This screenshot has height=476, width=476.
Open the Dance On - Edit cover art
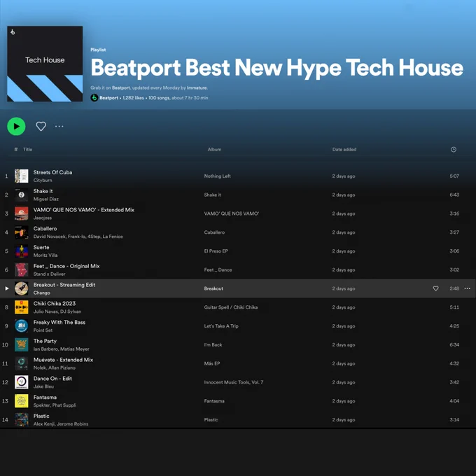click(22, 382)
